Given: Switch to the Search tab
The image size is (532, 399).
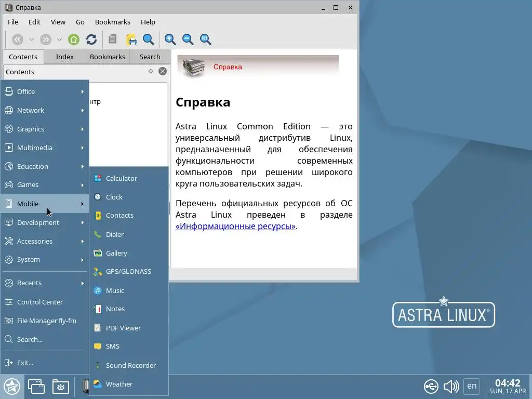Looking at the screenshot, I should pyautogui.click(x=150, y=57).
